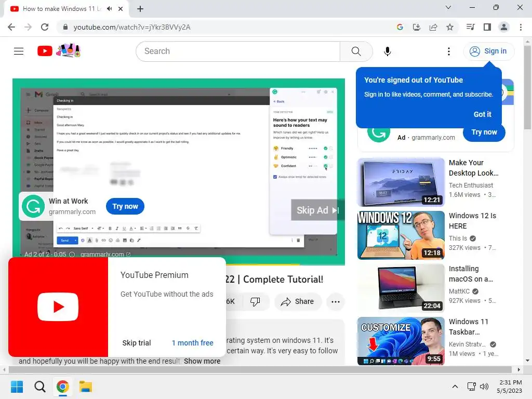Image resolution: width=532 pixels, height=399 pixels.
Task: Open grammarly.com link below the ad
Action: [105, 255]
